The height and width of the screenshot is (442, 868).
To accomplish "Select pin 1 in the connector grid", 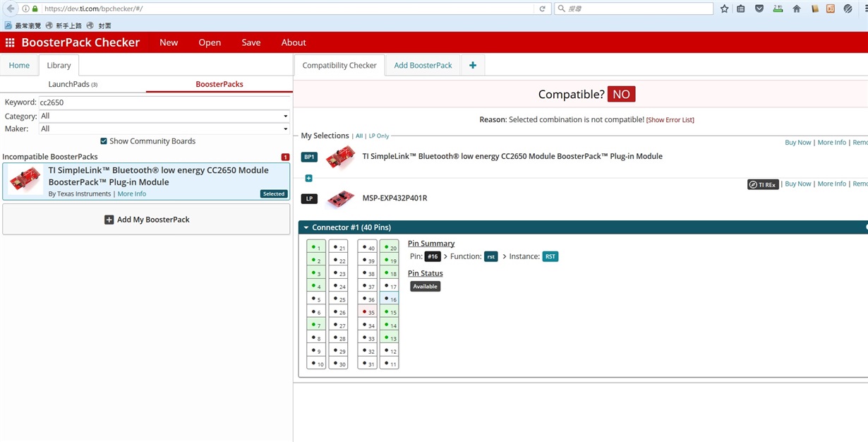I will (316, 247).
